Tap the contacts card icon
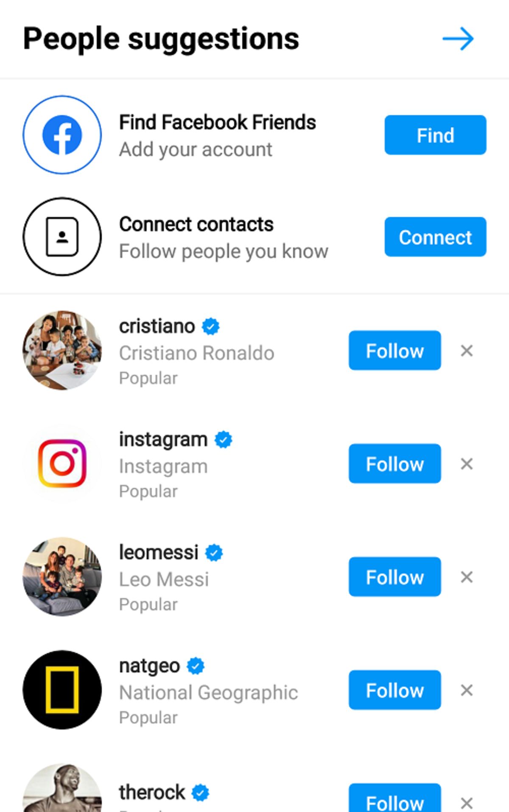509x812 pixels. tap(62, 236)
